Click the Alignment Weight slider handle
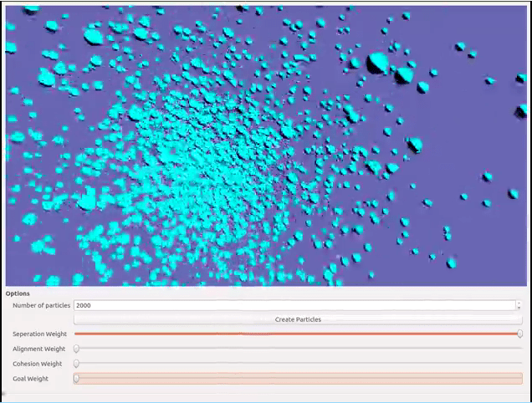This screenshot has height=403, width=532. coord(76,349)
